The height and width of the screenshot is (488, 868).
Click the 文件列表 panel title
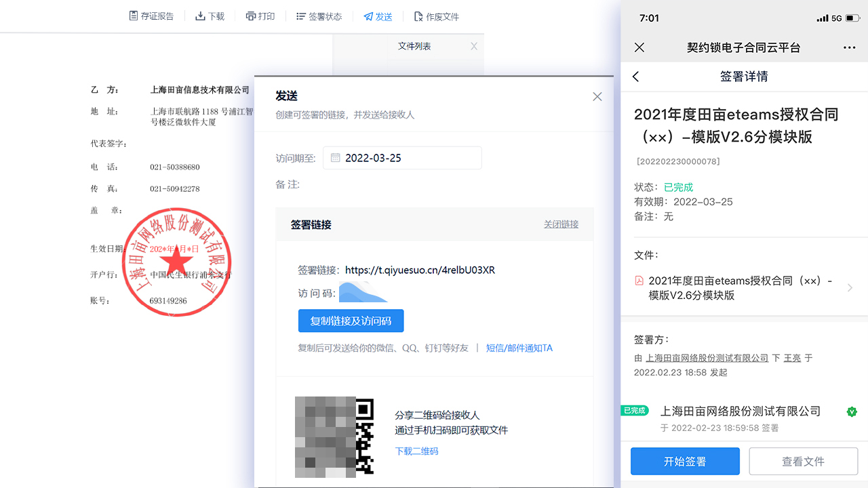(414, 46)
